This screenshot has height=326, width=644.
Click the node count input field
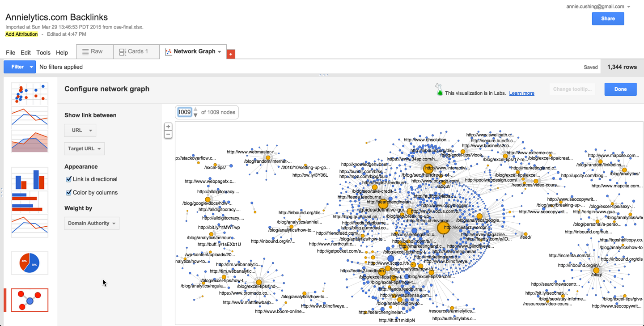(184, 112)
